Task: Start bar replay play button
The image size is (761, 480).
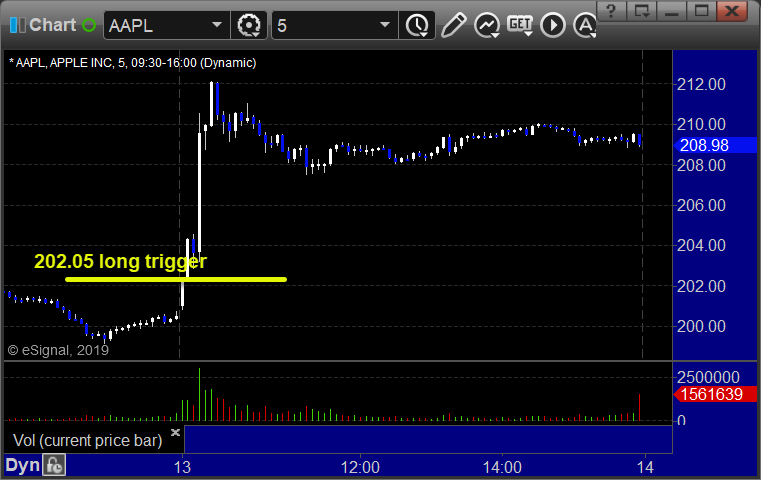Action: 553,25
